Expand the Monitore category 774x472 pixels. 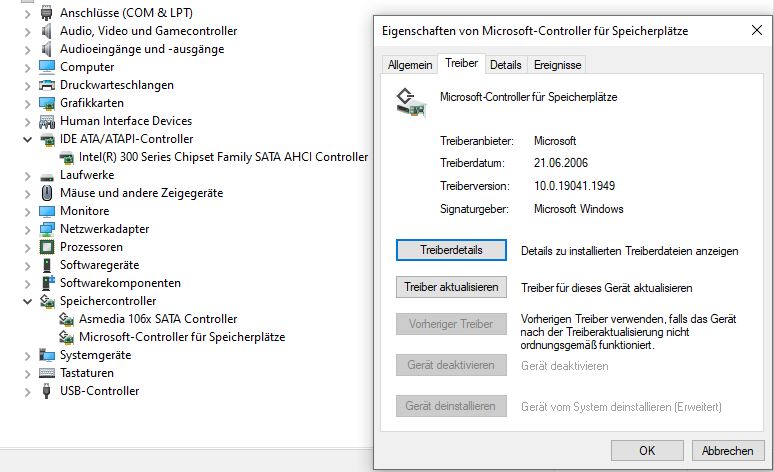27,212
